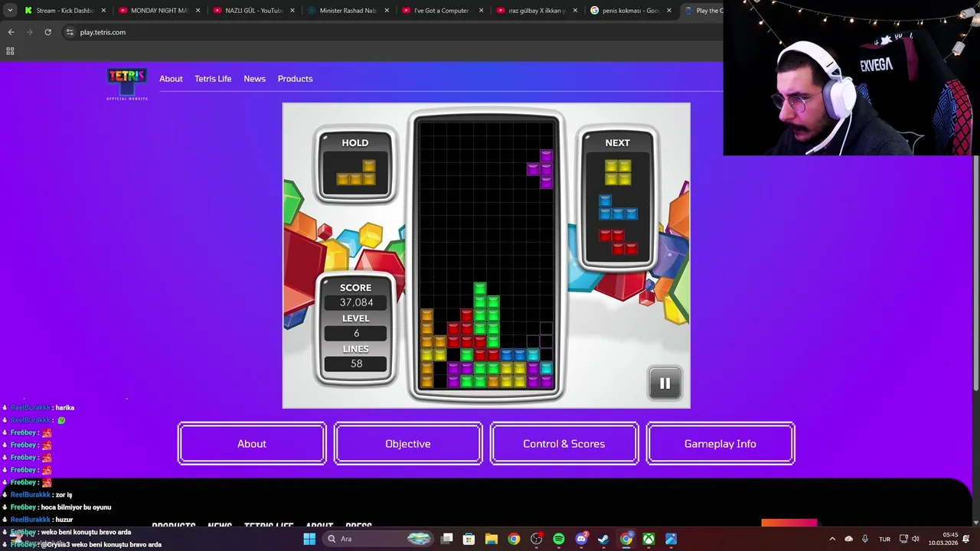
Task: Reload the play.tetris.com page
Action: [47, 32]
